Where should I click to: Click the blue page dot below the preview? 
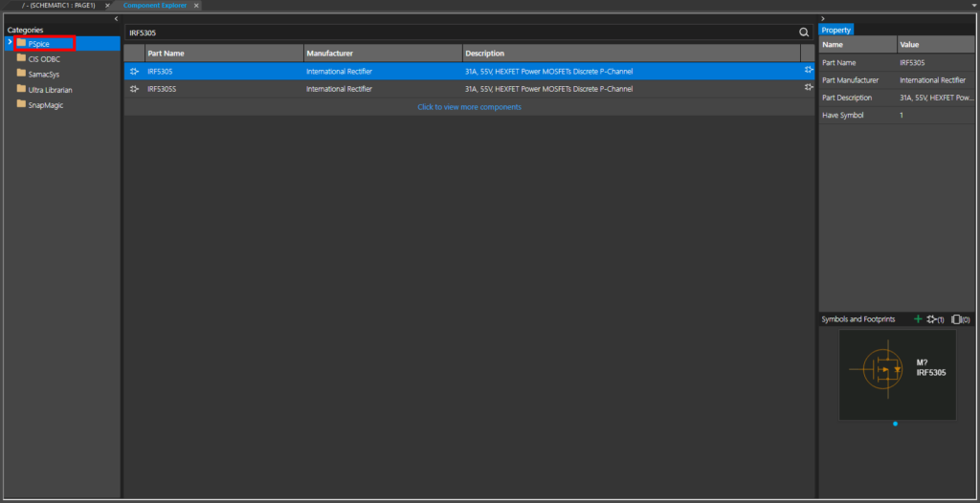pyautogui.click(x=895, y=424)
